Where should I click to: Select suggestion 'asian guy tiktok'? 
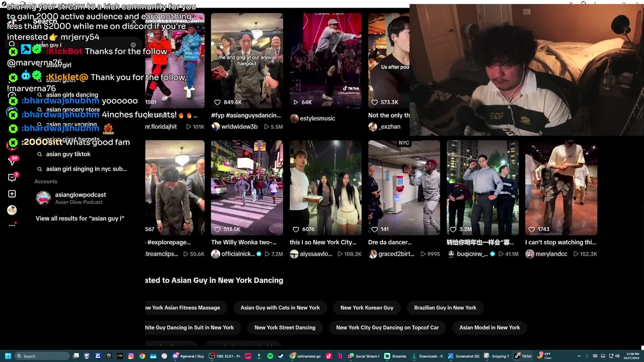[x=68, y=154]
